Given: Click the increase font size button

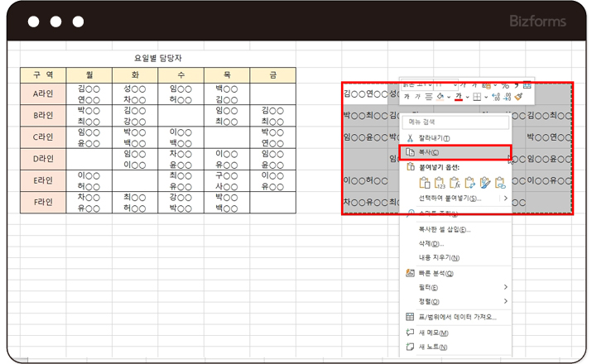Looking at the screenshot, I should (x=464, y=85).
